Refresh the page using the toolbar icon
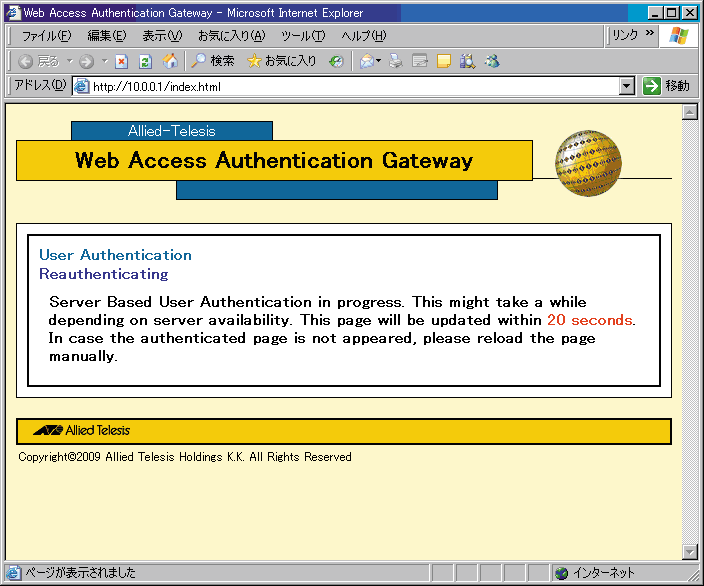 click(145, 61)
